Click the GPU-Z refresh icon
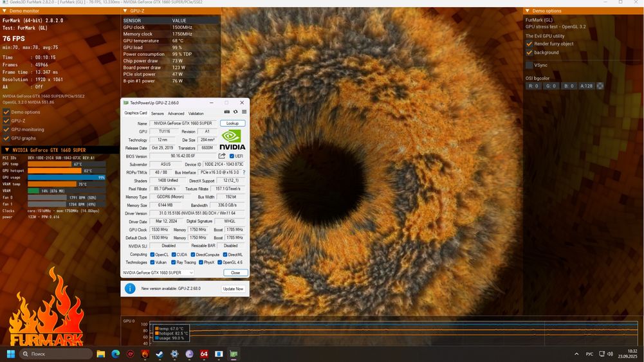 point(235,112)
